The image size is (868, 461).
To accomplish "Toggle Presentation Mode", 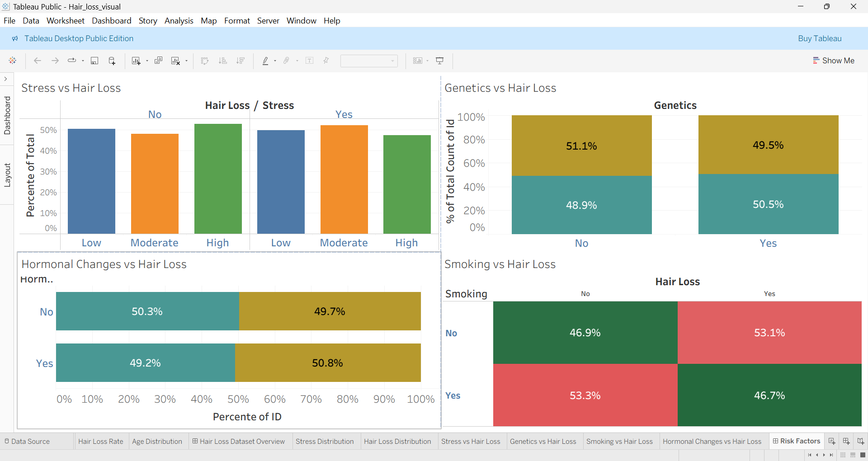I will (x=439, y=61).
